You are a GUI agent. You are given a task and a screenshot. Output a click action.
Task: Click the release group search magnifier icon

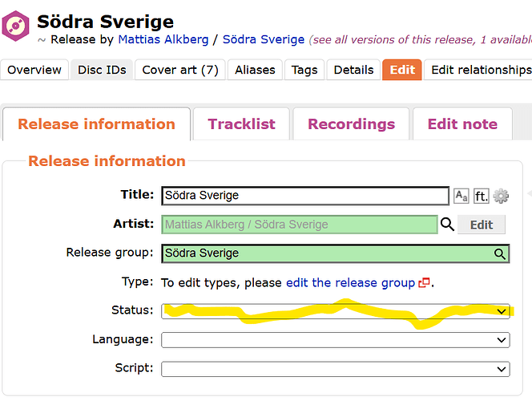click(x=500, y=254)
